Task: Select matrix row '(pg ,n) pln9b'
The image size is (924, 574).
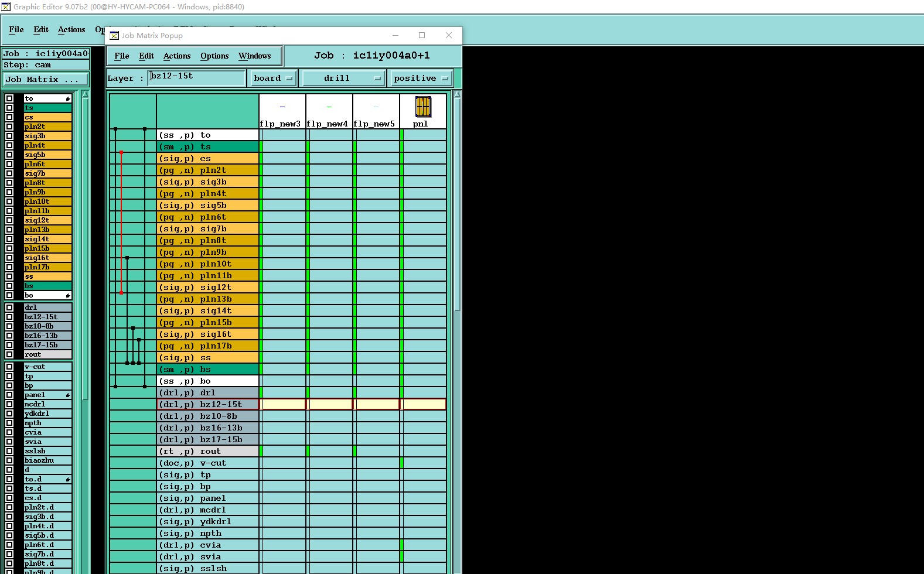Action: pos(208,252)
